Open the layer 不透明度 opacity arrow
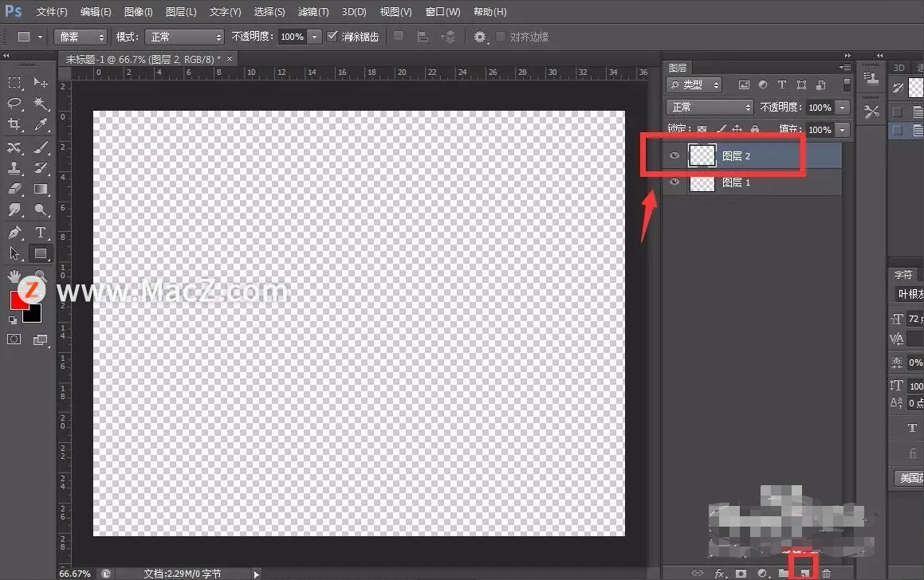Viewport: 924px width, 580px height. [x=843, y=108]
